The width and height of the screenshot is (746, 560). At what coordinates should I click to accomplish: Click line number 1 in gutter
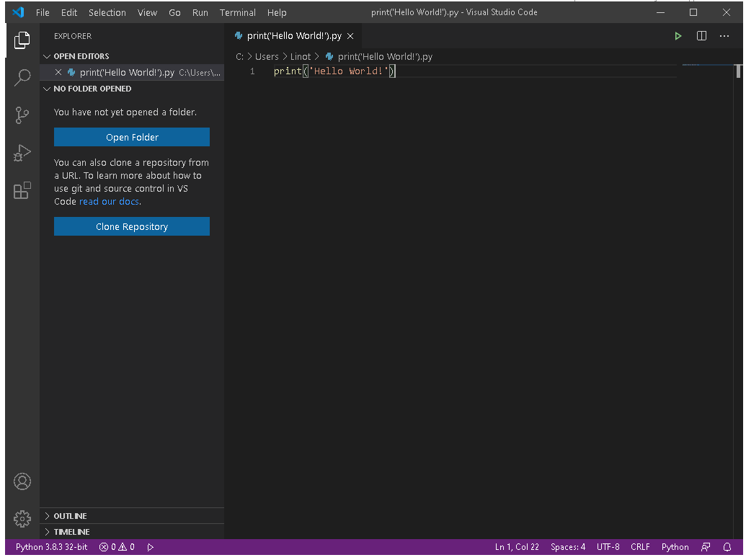click(x=252, y=71)
